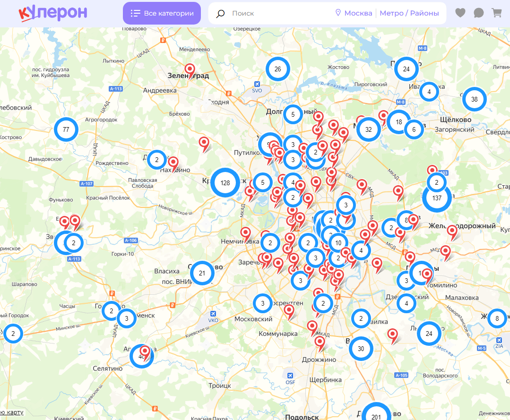
Task: Open the cluster marker with 6 offers
Action: pos(414,129)
